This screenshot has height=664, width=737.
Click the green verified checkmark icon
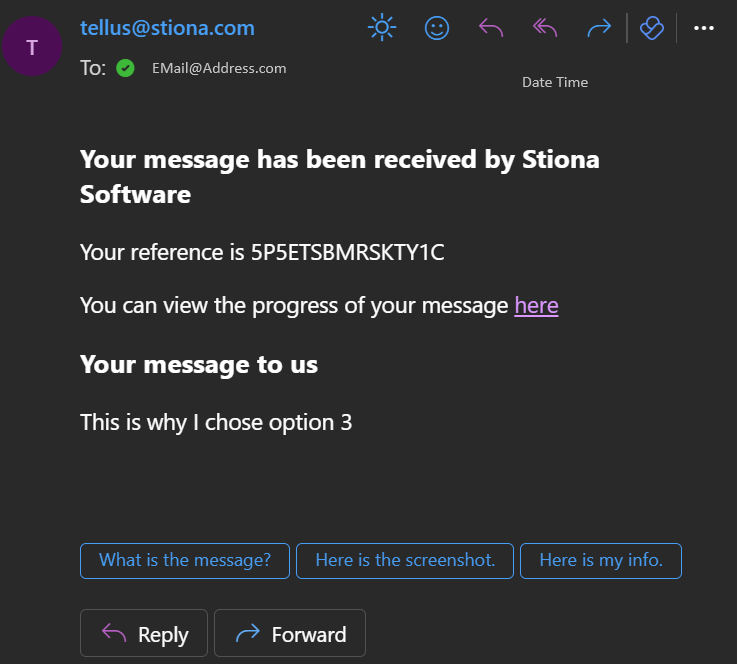125,68
